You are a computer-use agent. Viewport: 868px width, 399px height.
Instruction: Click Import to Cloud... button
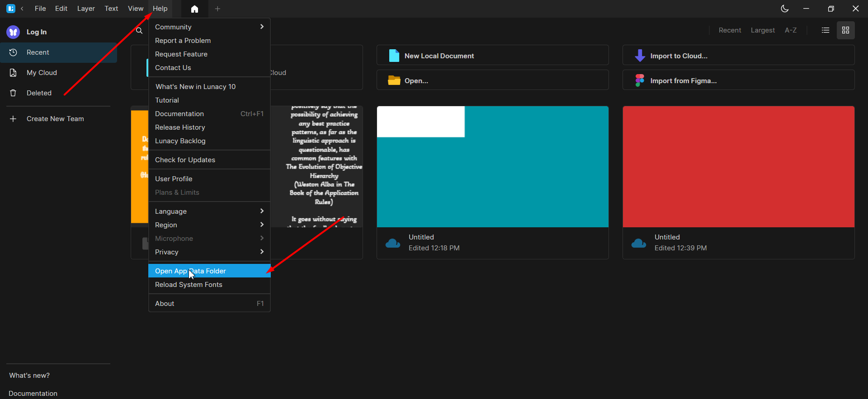[x=738, y=55]
